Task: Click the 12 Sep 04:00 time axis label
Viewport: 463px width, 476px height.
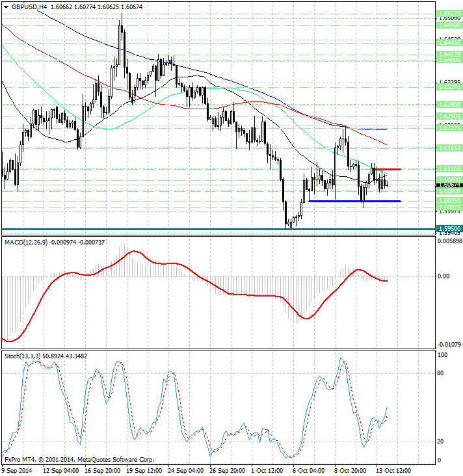Action: pyautogui.click(x=61, y=471)
